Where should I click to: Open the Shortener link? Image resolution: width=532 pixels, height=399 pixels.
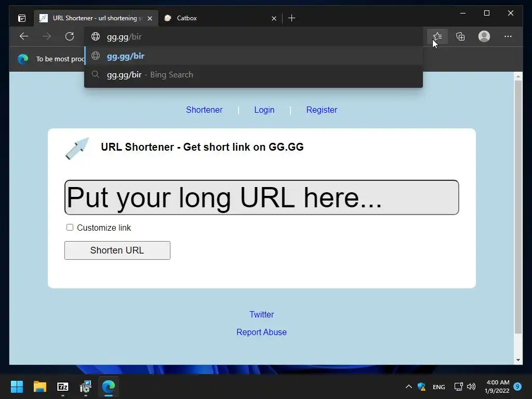pyautogui.click(x=204, y=110)
